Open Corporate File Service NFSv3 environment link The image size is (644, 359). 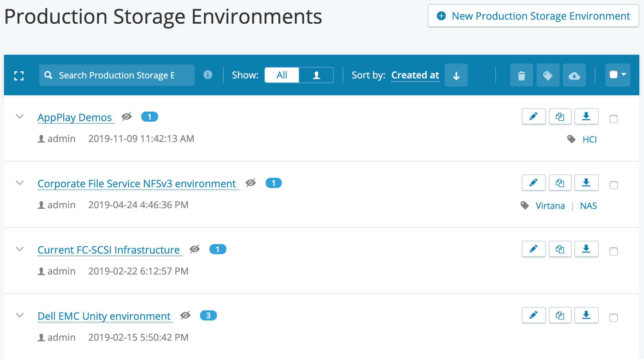pyautogui.click(x=137, y=184)
